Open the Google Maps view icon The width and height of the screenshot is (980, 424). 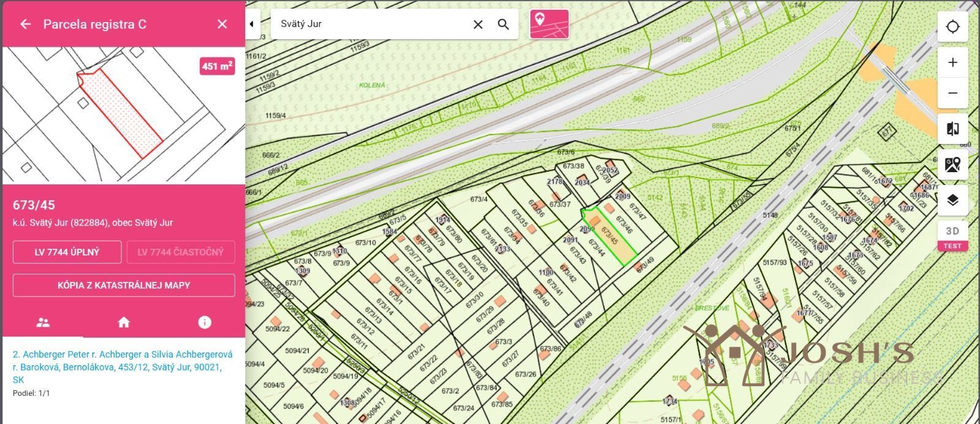point(952,164)
